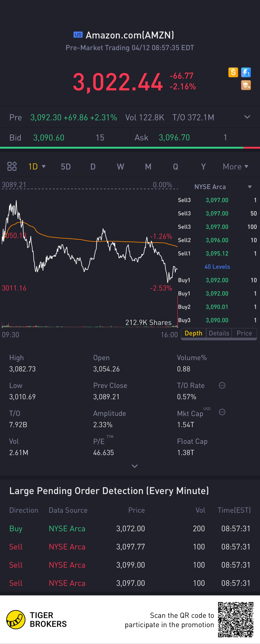The height and width of the screenshot is (644, 260).
Task: Open the chart layout grid icon
Action: pos(12,166)
